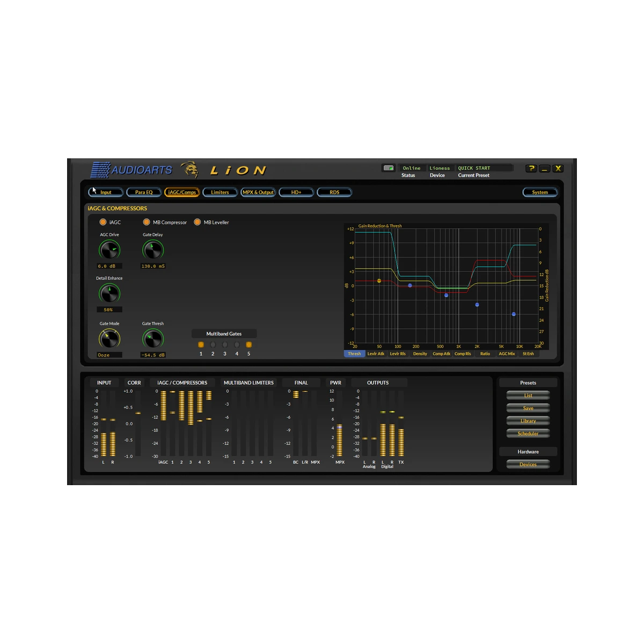
Task: Click the Multiband Gates label
Action: (x=224, y=334)
